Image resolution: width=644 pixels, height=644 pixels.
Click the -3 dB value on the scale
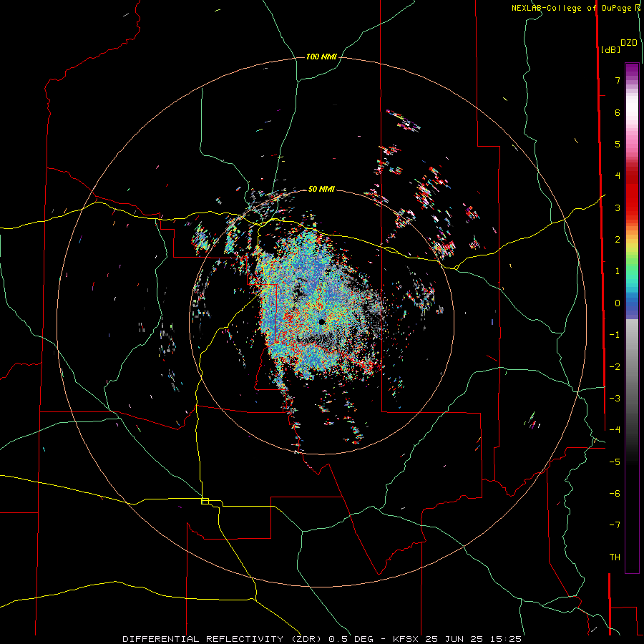click(615, 399)
